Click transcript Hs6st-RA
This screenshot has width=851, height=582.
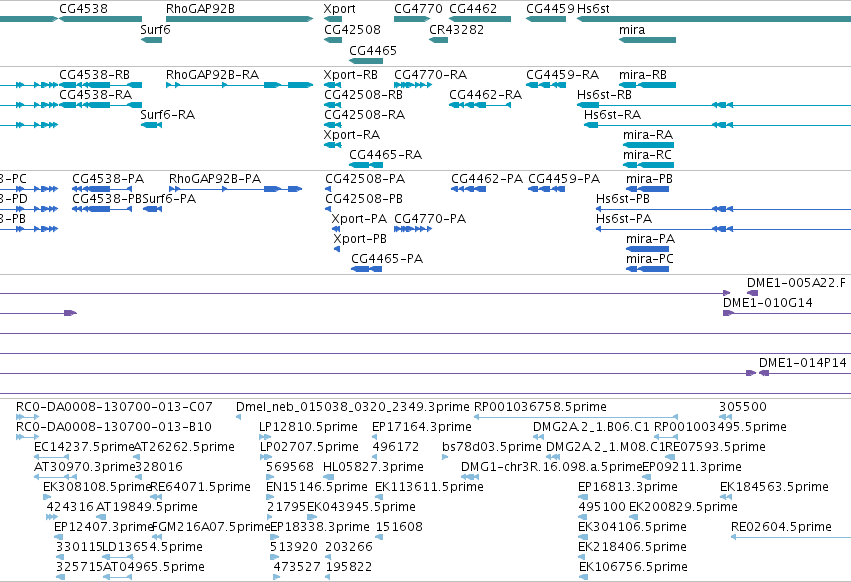click(x=612, y=115)
